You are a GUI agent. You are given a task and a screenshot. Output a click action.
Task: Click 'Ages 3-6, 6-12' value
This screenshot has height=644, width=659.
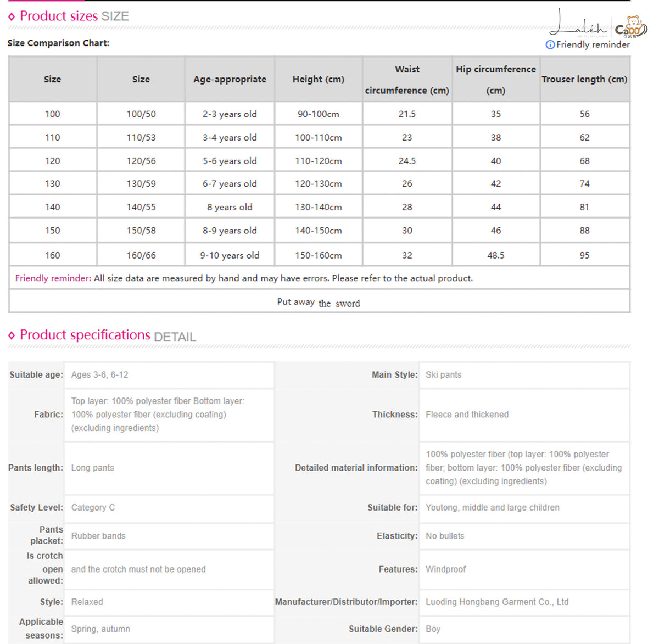pos(99,375)
